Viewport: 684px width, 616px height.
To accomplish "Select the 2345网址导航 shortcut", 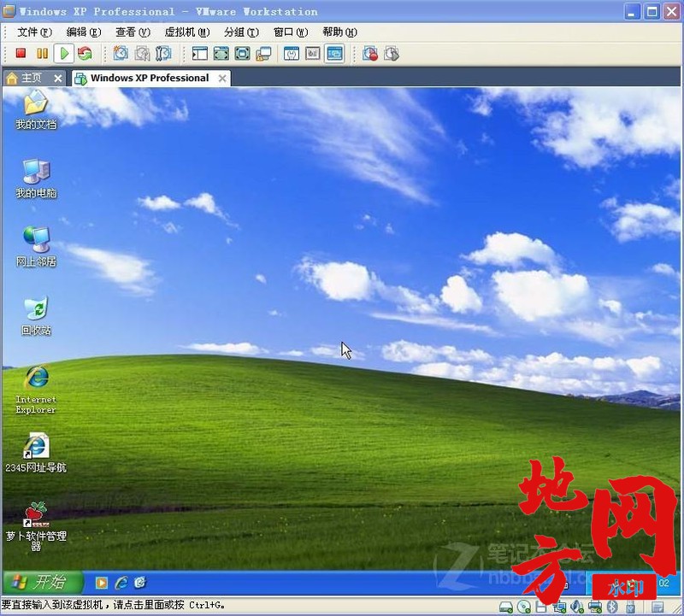I will (x=36, y=453).
